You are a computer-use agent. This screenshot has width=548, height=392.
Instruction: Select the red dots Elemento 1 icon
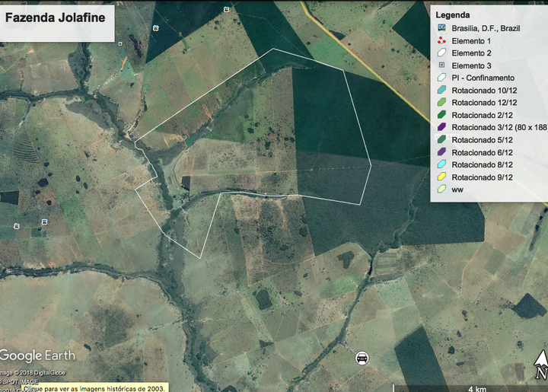tap(441, 40)
